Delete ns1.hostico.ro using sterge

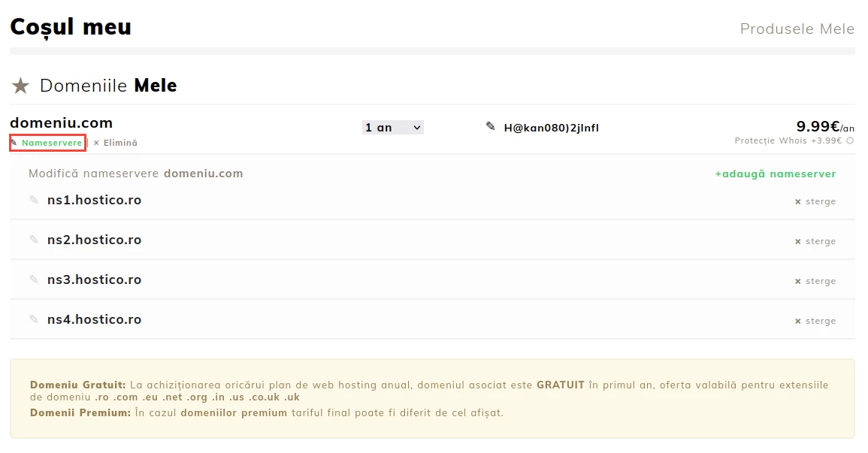click(816, 201)
